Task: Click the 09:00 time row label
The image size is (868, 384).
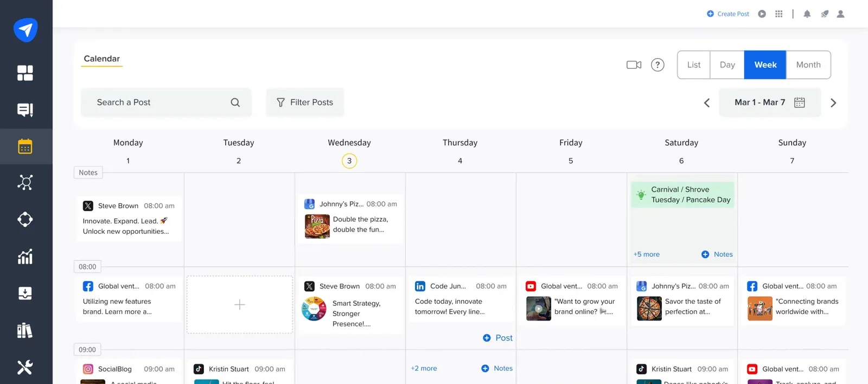Action: coord(87,350)
